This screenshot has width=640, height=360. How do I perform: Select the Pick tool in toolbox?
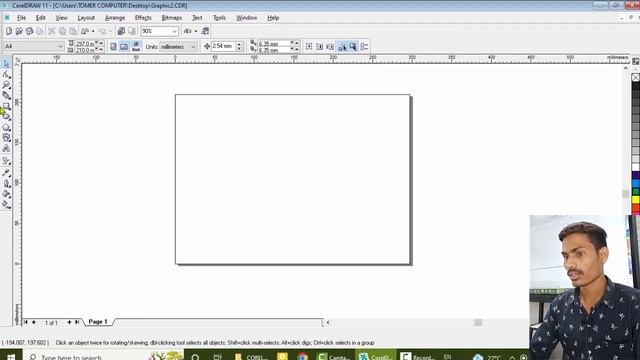tap(6, 64)
